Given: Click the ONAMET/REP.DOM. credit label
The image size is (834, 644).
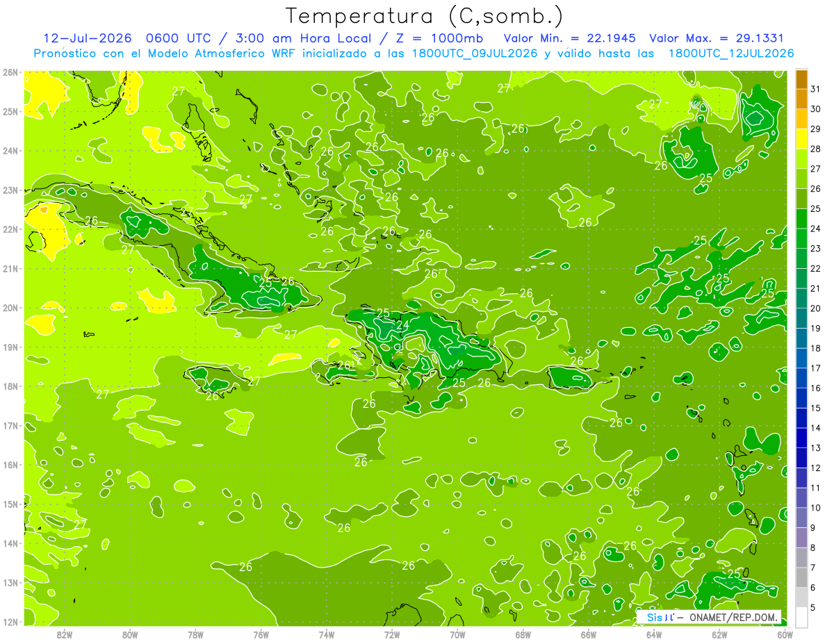Looking at the screenshot, I should point(734,618).
